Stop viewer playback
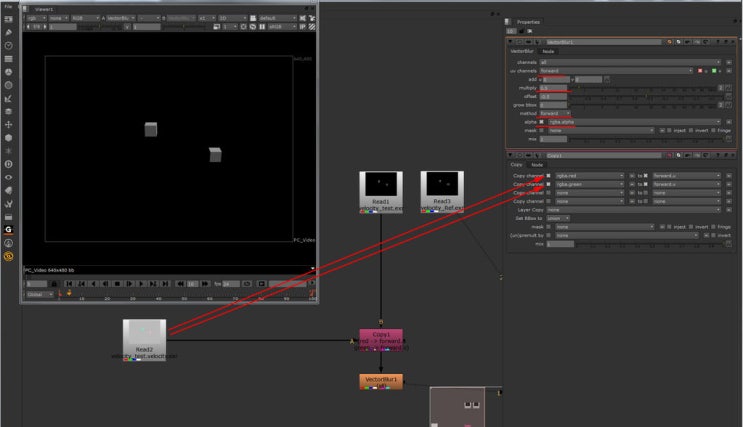Viewport: 743px width, 427px height. tap(117, 284)
